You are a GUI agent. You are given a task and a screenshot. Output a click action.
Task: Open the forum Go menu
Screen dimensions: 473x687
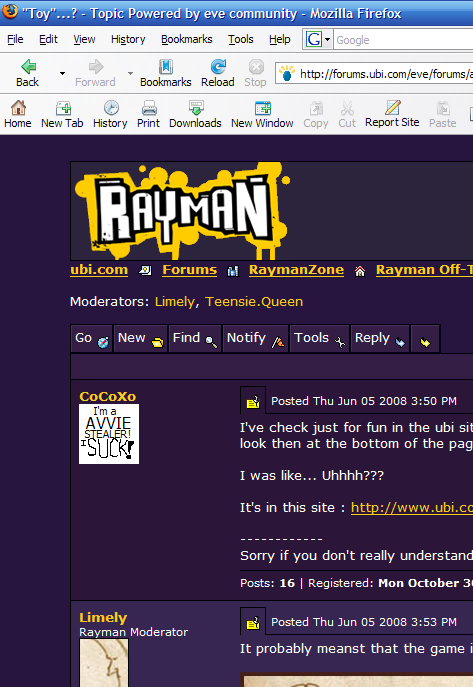(x=92, y=338)
